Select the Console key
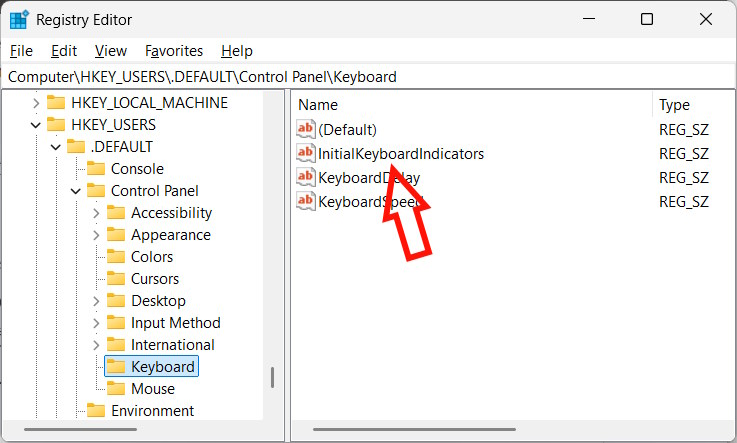This screenshot has height=443, width=737. 137,169
